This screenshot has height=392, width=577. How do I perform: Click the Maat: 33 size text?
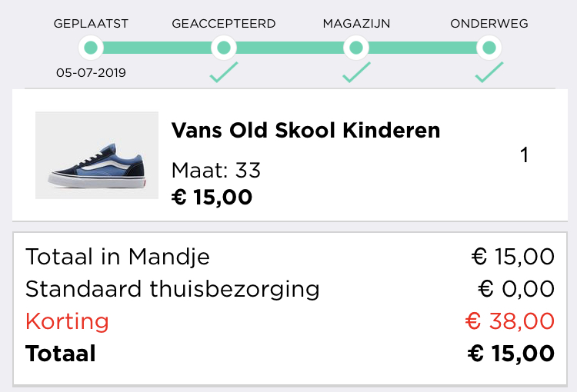click(x=216, y=170)
